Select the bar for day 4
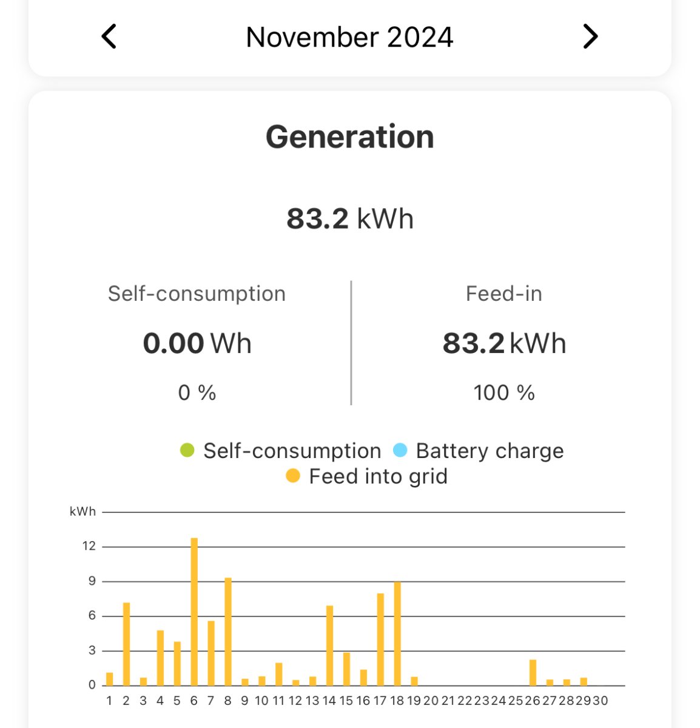 click(160, 658)
